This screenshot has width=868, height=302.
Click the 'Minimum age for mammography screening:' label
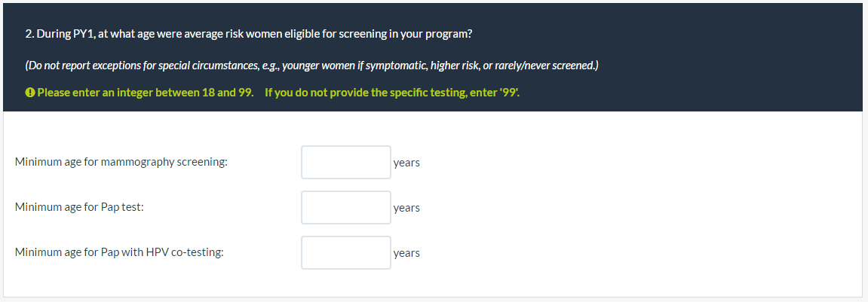tap(121, 162)
